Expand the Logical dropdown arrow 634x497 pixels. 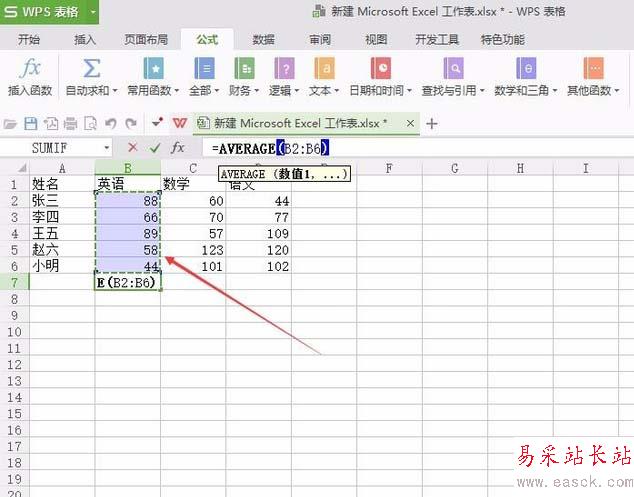[297, 91]
